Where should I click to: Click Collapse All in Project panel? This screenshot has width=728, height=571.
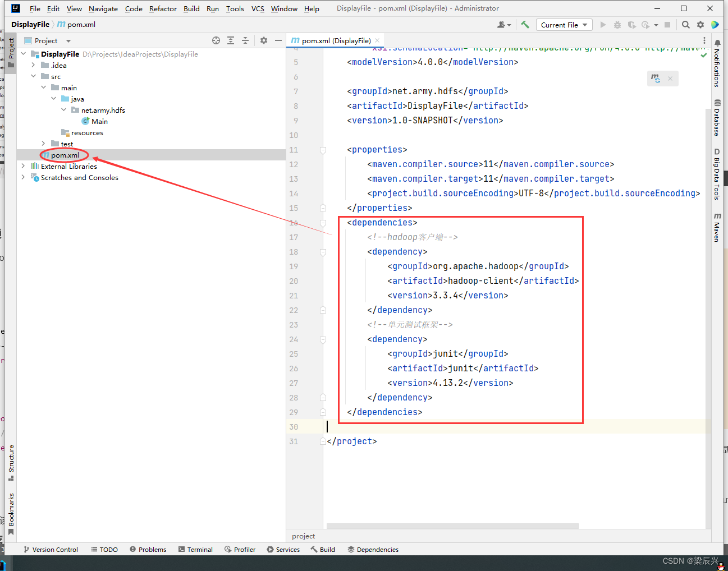(245, 40)
